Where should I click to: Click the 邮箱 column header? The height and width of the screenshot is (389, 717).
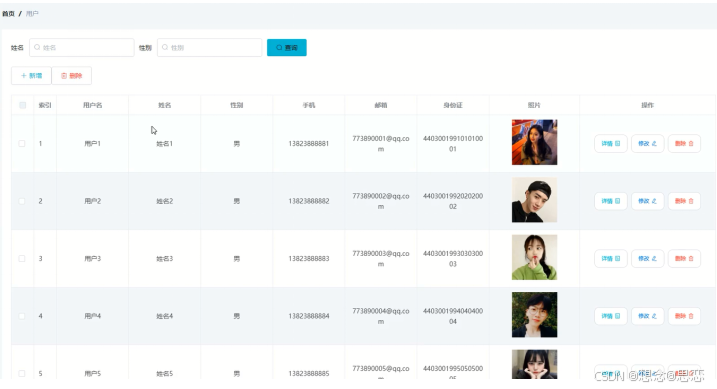pos(381,105)
